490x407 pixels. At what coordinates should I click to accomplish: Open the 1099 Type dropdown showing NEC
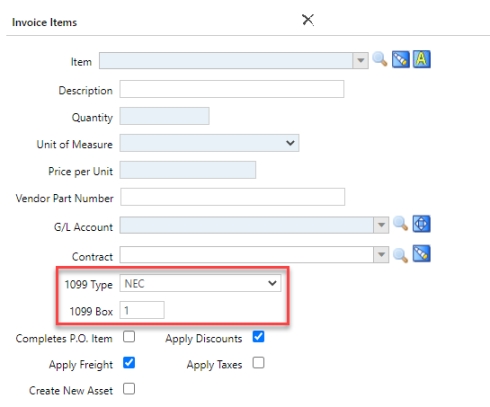200,283
